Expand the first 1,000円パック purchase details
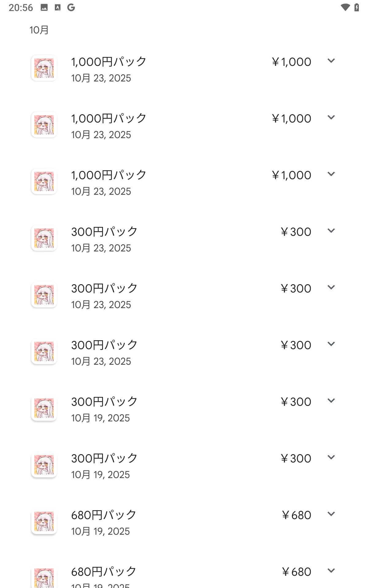 pos(331,61)
